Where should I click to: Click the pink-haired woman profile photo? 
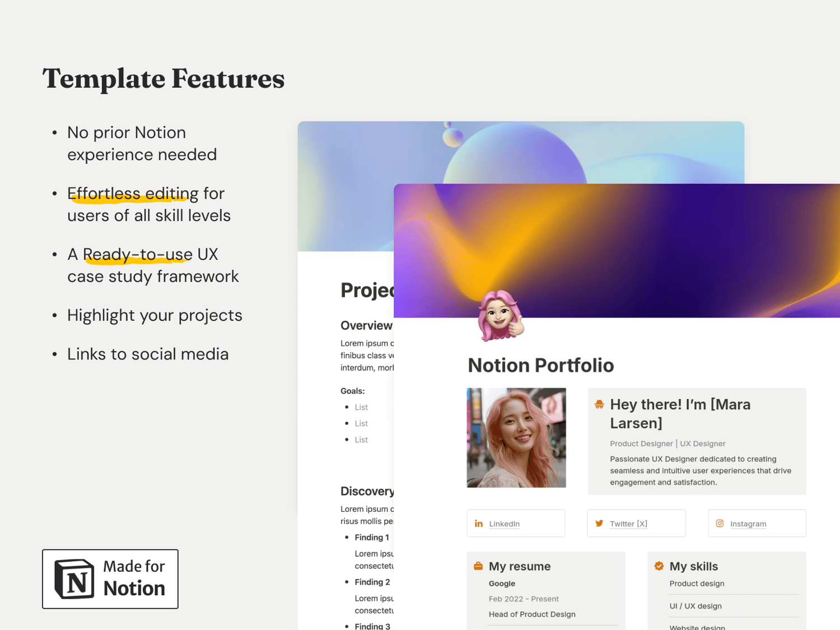[x=516, y=437]
